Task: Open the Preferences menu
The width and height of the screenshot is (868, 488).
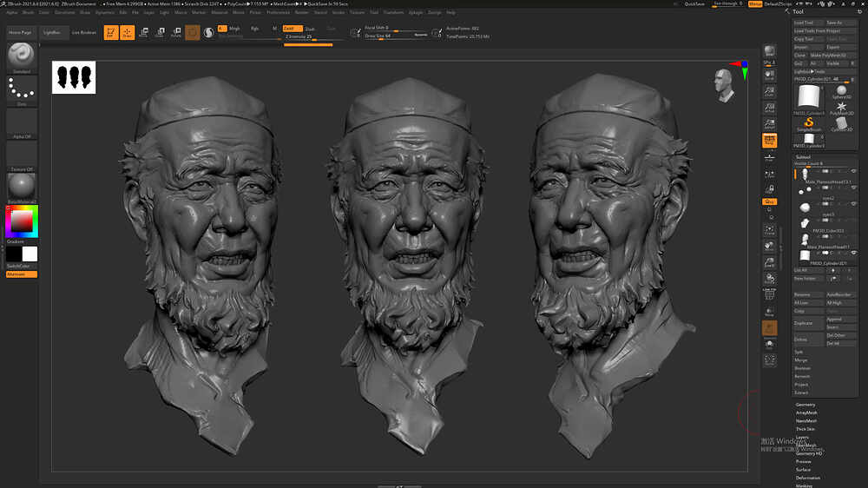Action: click(278, 12)
